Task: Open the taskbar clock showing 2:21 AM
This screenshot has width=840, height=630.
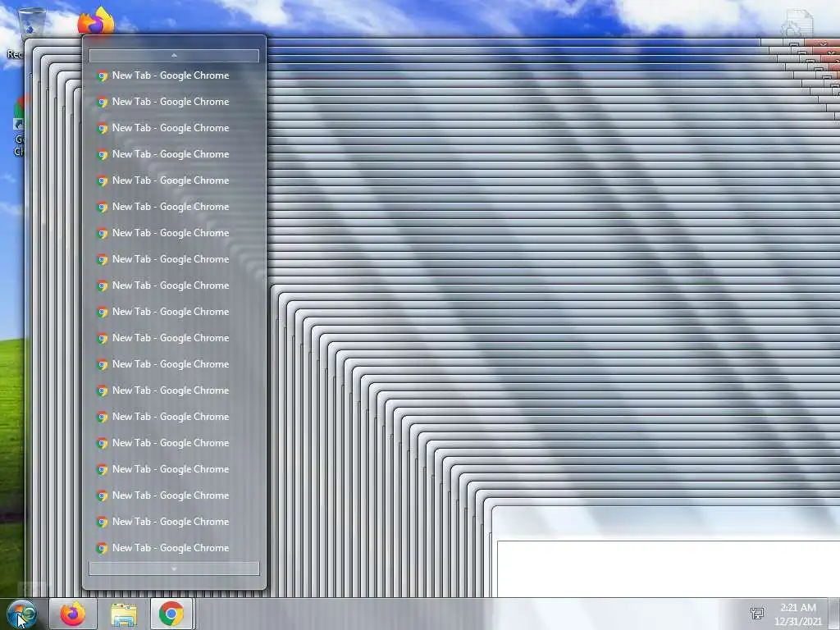Action: (x=797, y=614)
